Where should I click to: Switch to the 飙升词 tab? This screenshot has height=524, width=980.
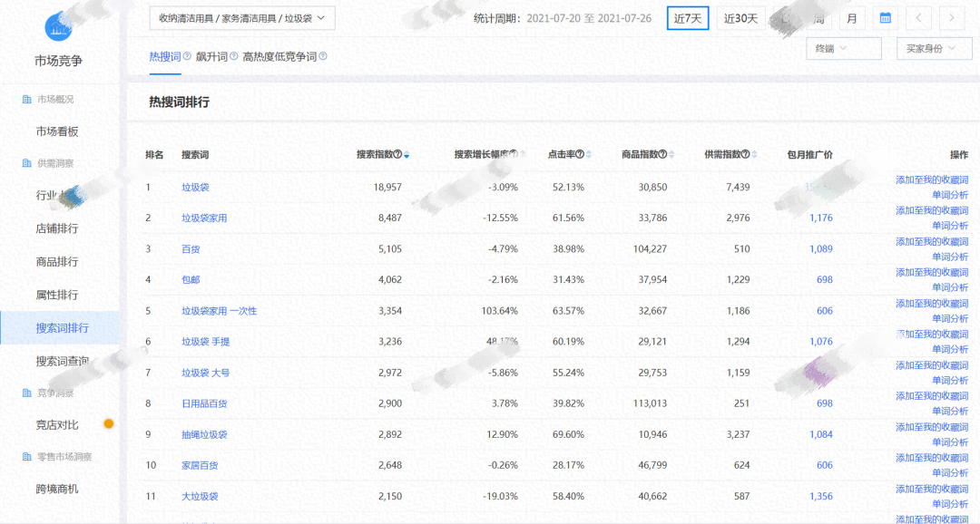tap(211, 56)
